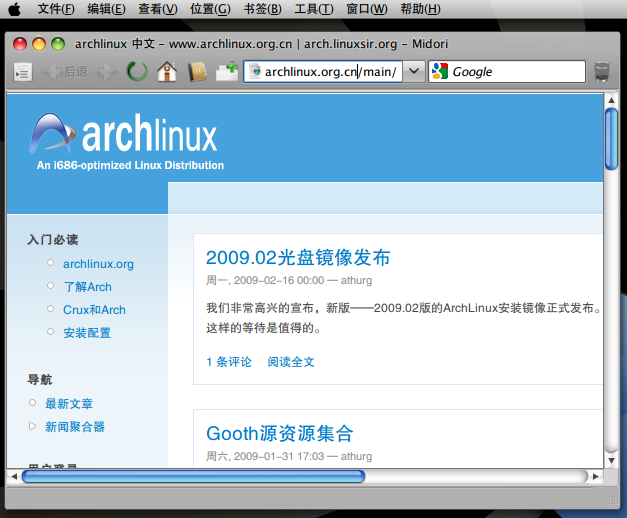The image size is (627, 518).
Task: Go to the homepage via house icon
Action: click(167, 72)
